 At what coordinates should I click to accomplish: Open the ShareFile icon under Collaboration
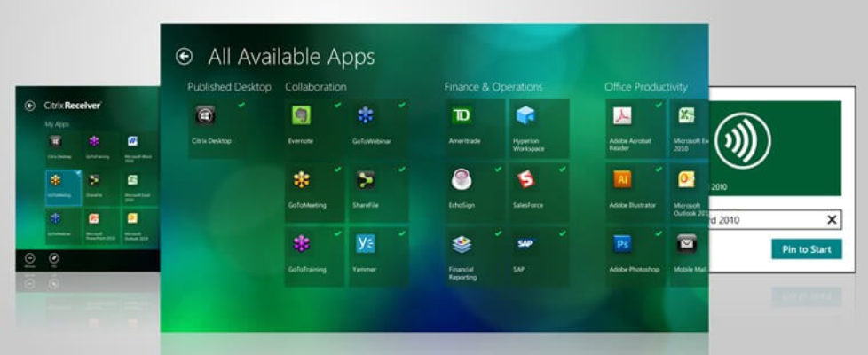[366, 179]
